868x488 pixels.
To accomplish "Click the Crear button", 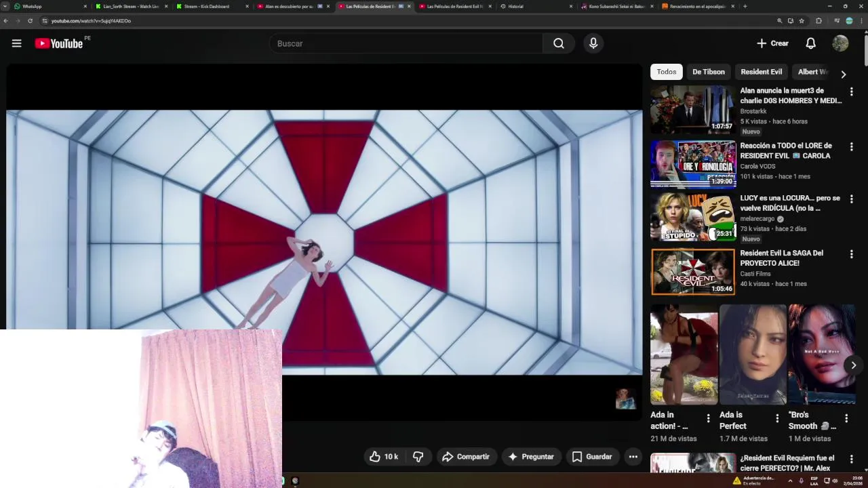I will tap(772, 43).
